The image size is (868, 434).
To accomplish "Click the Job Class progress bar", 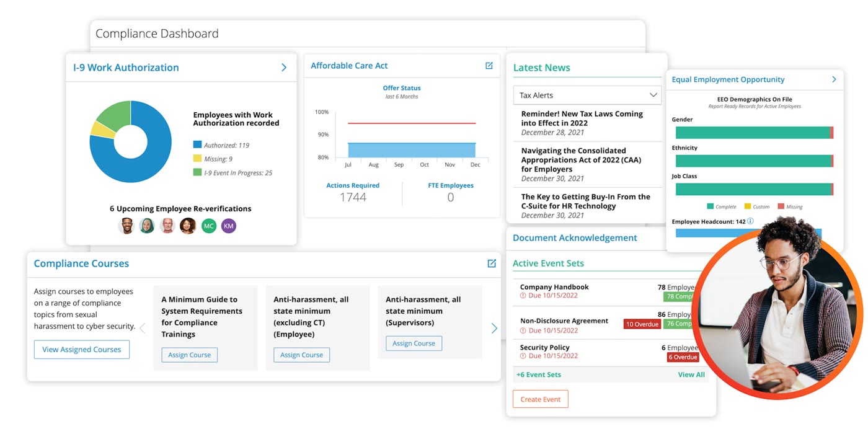I will 755,189.
